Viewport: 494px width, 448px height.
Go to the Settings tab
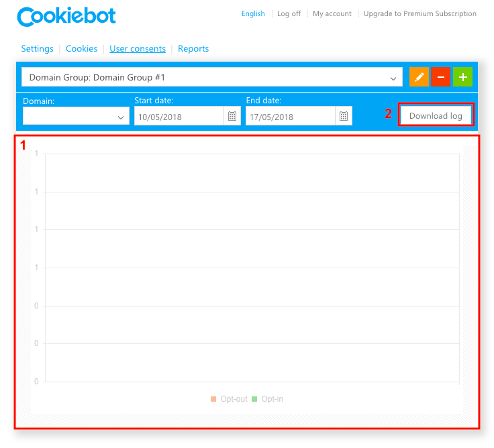[x=37, y=49]
